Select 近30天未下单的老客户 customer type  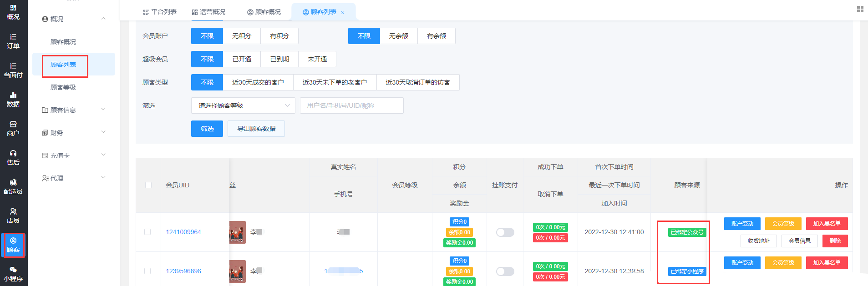coord(335,82)
